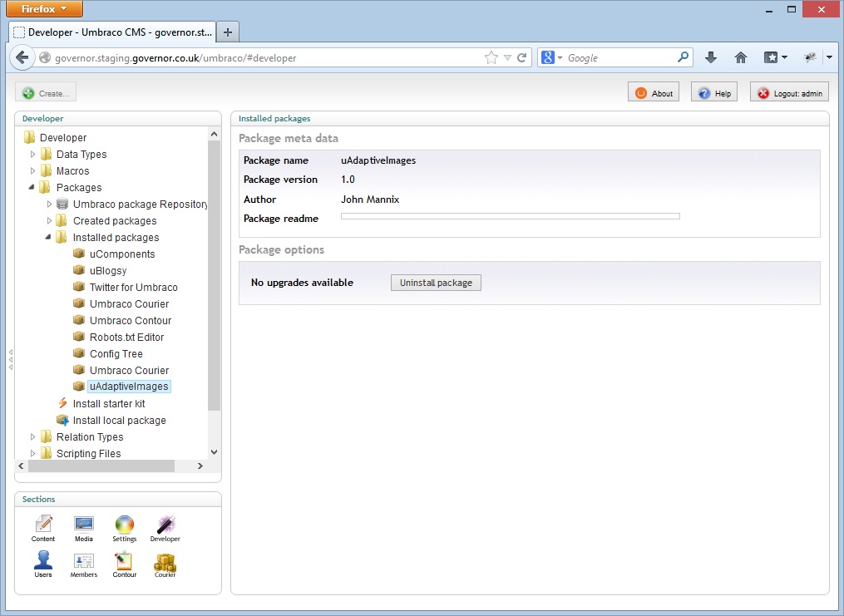The width and height of the screenshot is (844, 616).
Task: Bookmark this page with the star icon
Action: click(x=491, y=57)
